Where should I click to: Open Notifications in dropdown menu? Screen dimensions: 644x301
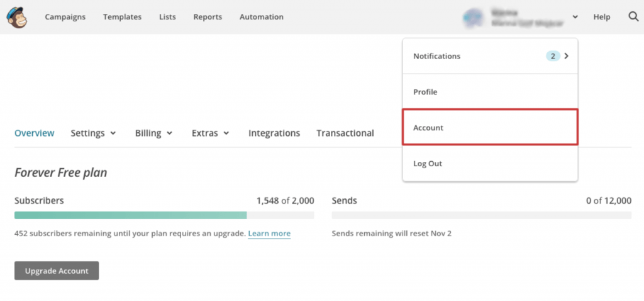point(490,56)
